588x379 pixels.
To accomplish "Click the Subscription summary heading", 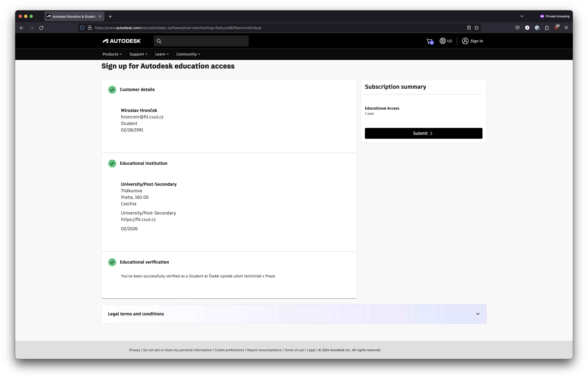I will click(395, 87).
